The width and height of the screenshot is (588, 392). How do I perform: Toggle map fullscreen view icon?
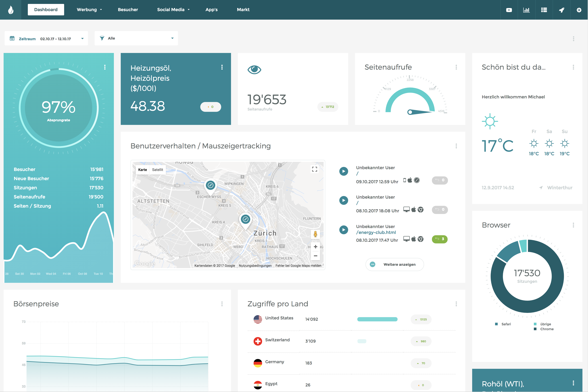coord(314,169)
